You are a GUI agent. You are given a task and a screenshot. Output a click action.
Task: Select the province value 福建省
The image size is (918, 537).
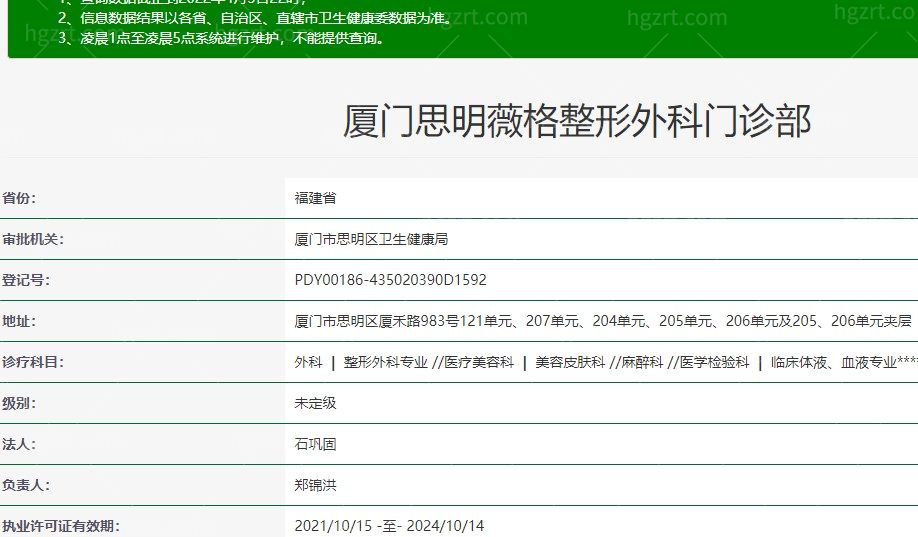pos(316,198)
